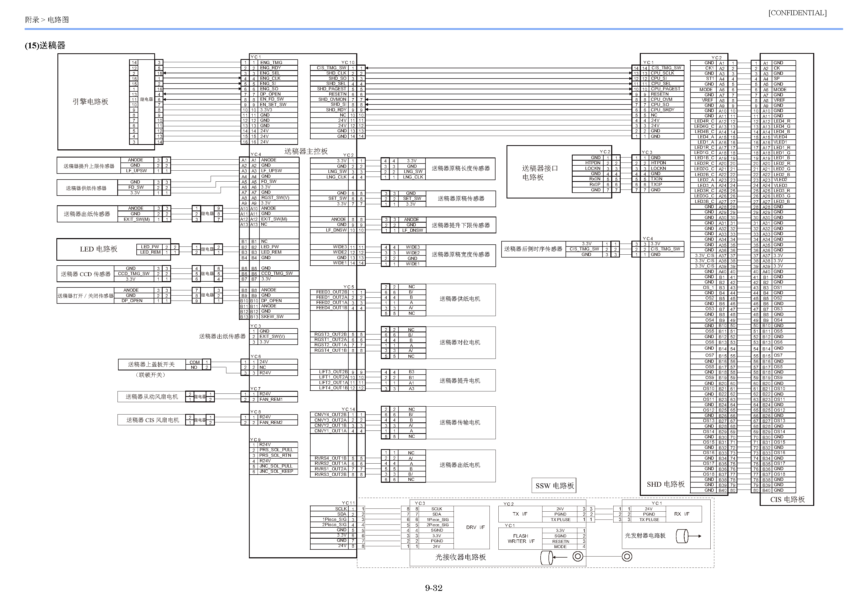Click the 引擎电路板 block label
Viewport: 868px width, 614px height.
[x=90, y=101]
